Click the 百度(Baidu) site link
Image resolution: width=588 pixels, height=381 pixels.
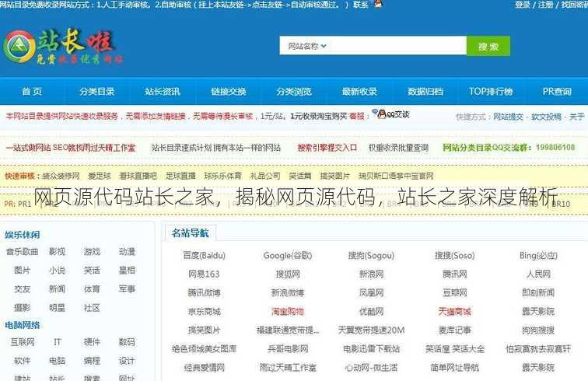pyautogui.click(x=204, y=256)
